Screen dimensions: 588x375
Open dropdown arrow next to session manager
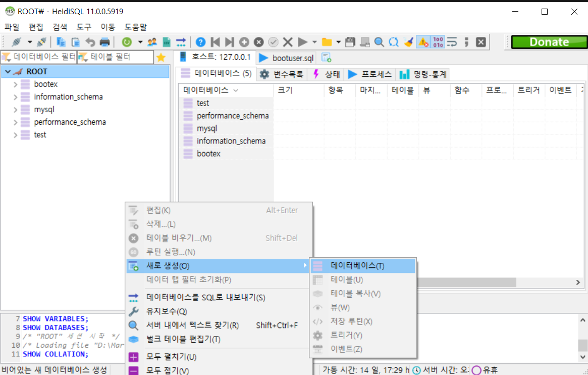click(x=30, y=42)
